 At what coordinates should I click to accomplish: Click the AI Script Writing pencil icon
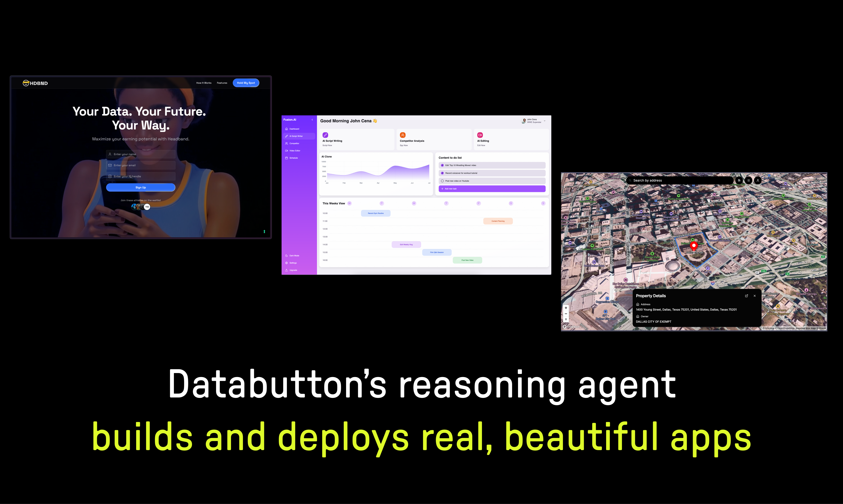325,135
